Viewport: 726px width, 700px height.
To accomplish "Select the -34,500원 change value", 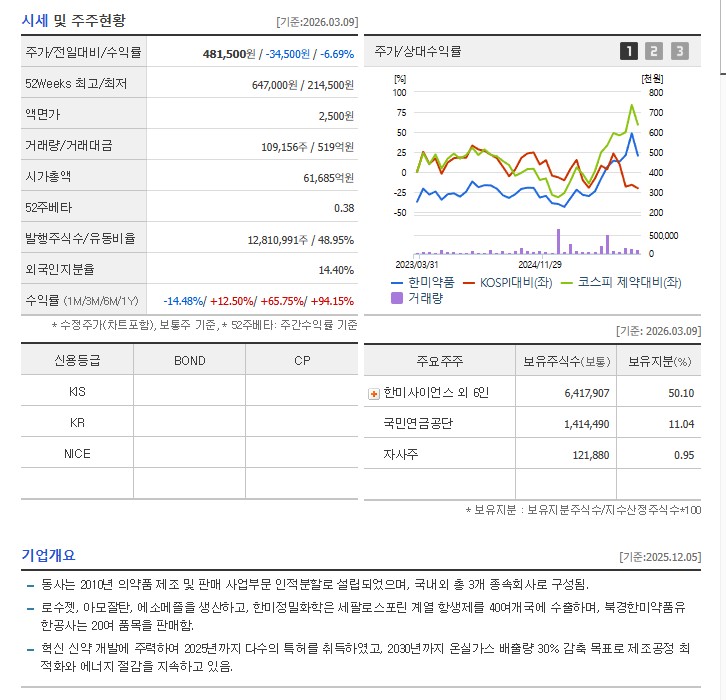I will pos(288,54).
